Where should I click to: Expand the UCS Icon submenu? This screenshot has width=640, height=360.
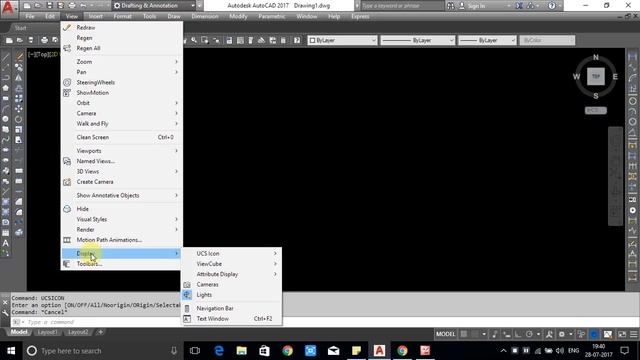pyautogui.click(x=231, y=253)
